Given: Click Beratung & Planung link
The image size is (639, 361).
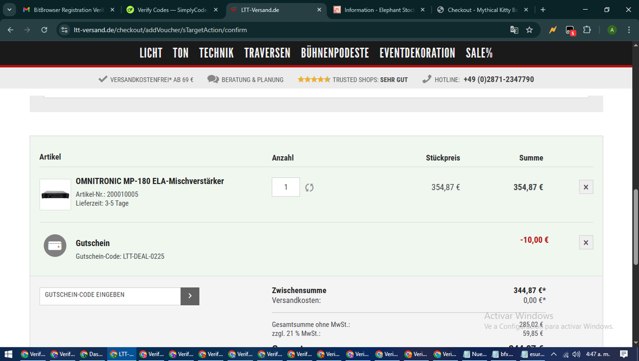Looking at the screenshot, I should click(x=245, y=79).
